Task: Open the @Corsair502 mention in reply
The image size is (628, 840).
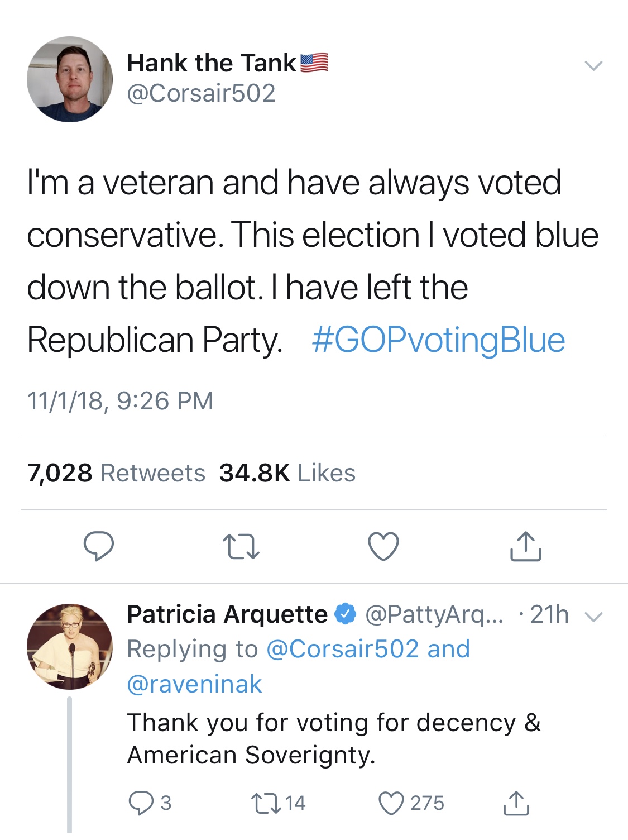Action: pos(343,649)
